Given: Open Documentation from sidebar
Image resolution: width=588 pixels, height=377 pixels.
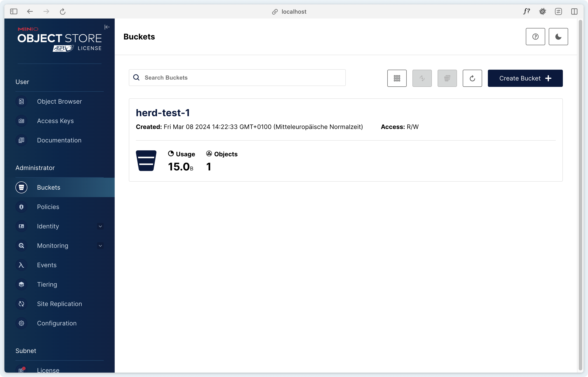Looking at the screenshot, I should click(59, 140).
